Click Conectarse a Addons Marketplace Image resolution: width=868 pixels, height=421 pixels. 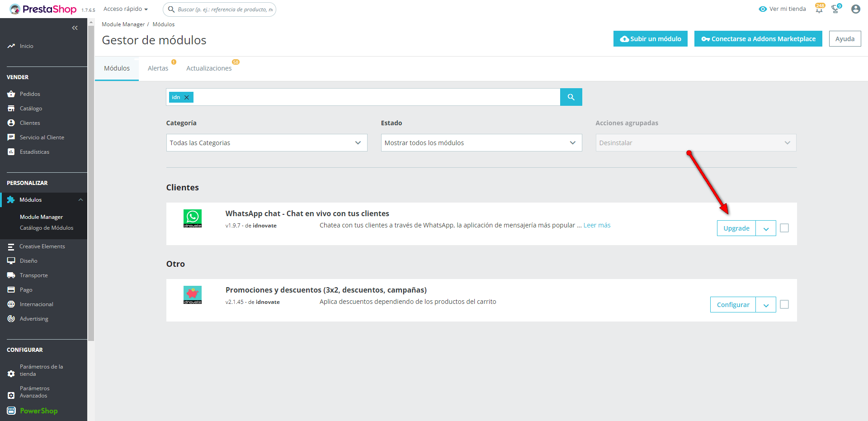pos(758,39)
